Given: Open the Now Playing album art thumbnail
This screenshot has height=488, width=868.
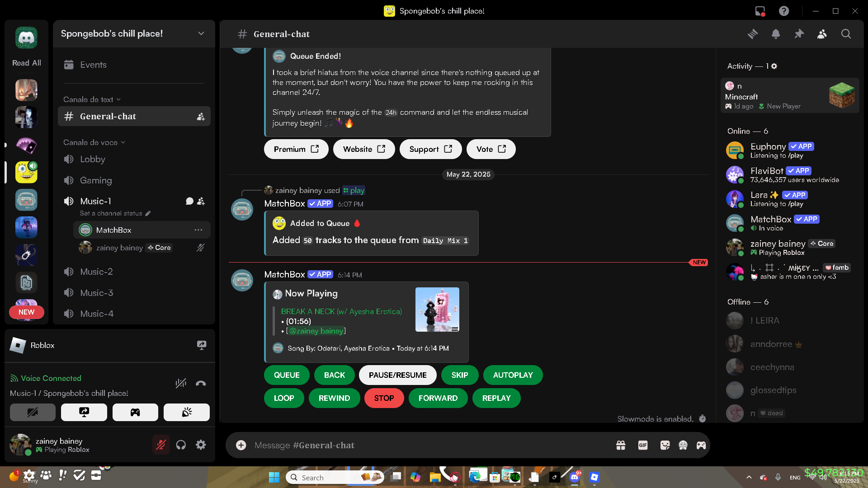Looking at the screenshot, I should point(437,310).
